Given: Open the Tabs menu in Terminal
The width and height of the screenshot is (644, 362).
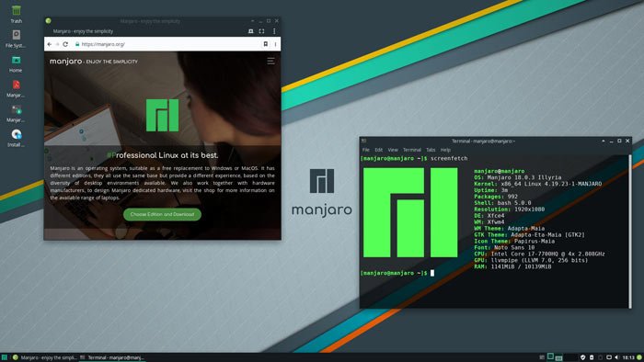Looking at the screenshot, I should [431, 150].
